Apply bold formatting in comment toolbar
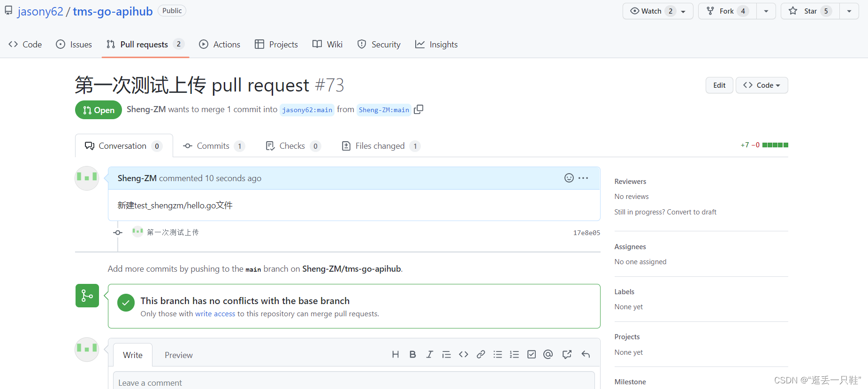 click(x=412, y=354)
